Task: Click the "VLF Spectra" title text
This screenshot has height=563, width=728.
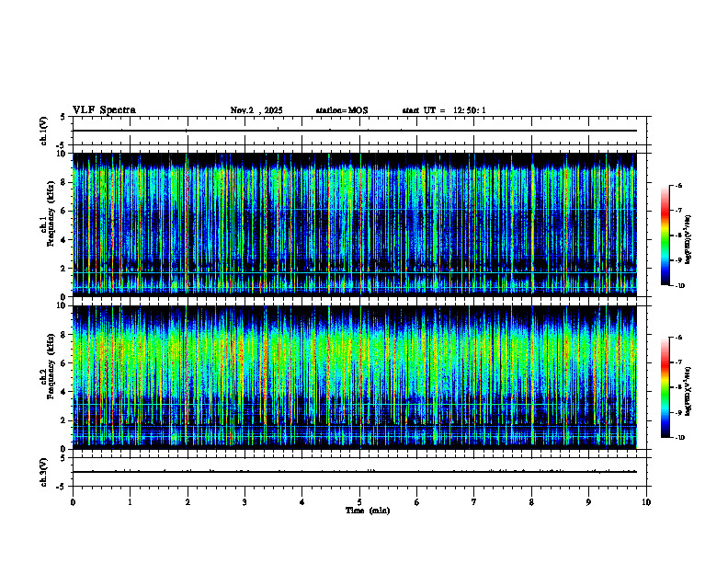Action: tap(104, 110)
